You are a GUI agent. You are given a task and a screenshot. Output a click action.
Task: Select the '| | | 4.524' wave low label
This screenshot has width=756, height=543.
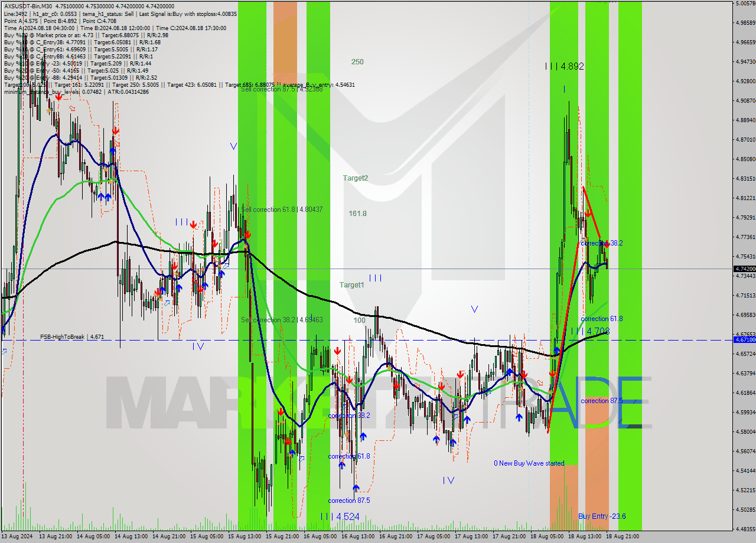(340, 516)
